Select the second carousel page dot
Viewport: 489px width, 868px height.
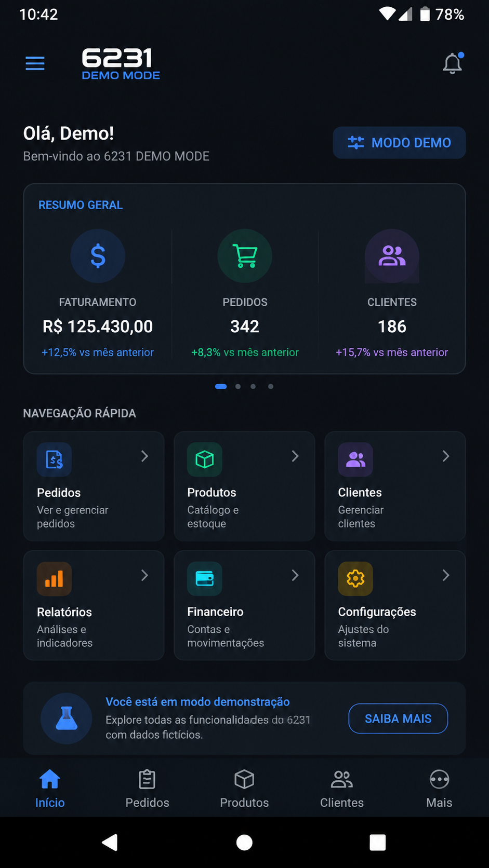tap(238, 386)
